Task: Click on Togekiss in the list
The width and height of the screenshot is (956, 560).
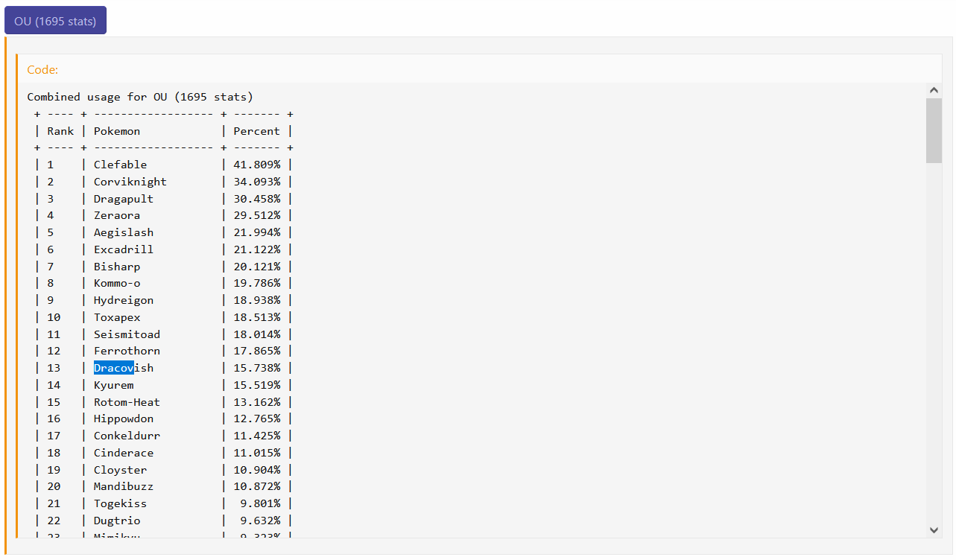Action: coord(120,503)
